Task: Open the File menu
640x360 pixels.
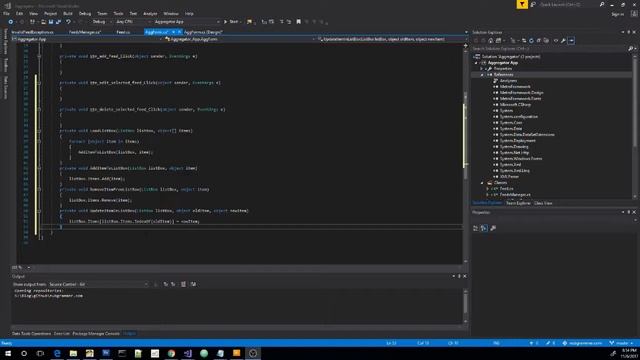Action: (x=6, y=13)
